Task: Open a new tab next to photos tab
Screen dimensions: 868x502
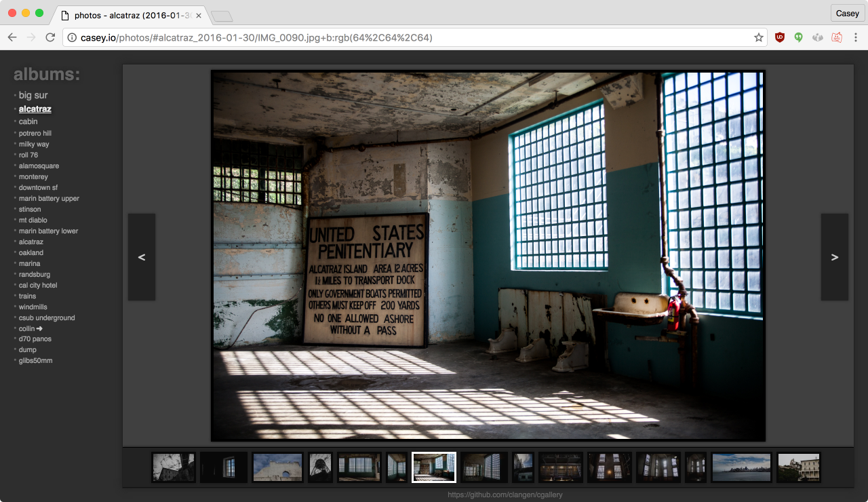Action: tap(222, 16)
